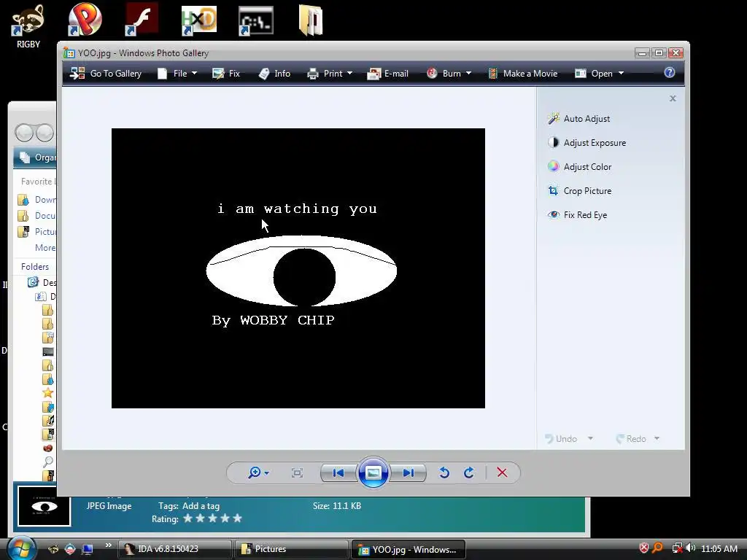
Task: Click the blue Help icon
Action: (670, 72)
